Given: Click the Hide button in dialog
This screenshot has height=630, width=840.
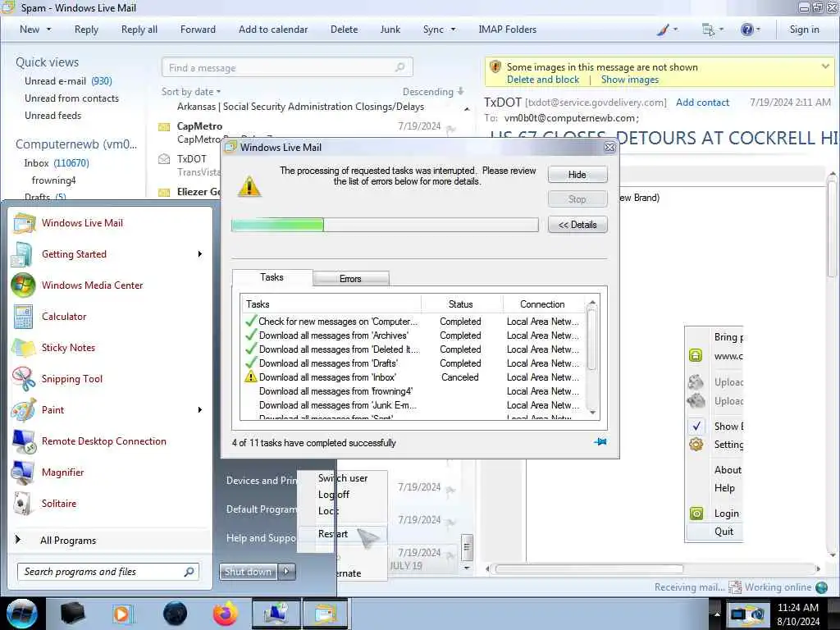Looking at the screenshot, I should (x=577, y=175).
